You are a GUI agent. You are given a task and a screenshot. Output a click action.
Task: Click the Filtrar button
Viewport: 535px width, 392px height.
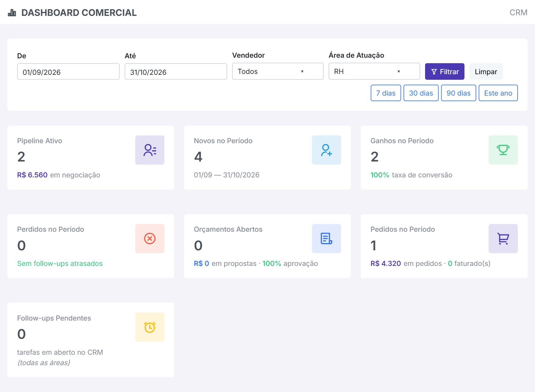pyautogui.click(x=445, y=72)
